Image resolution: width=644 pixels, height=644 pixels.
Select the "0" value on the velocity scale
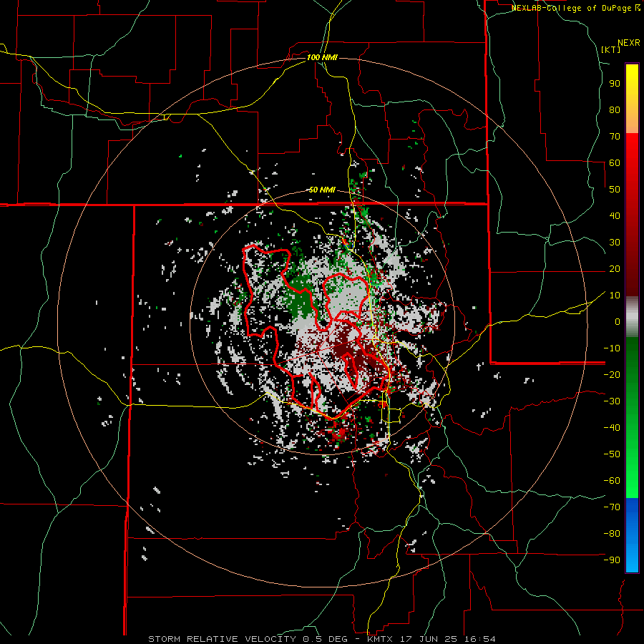618,321
